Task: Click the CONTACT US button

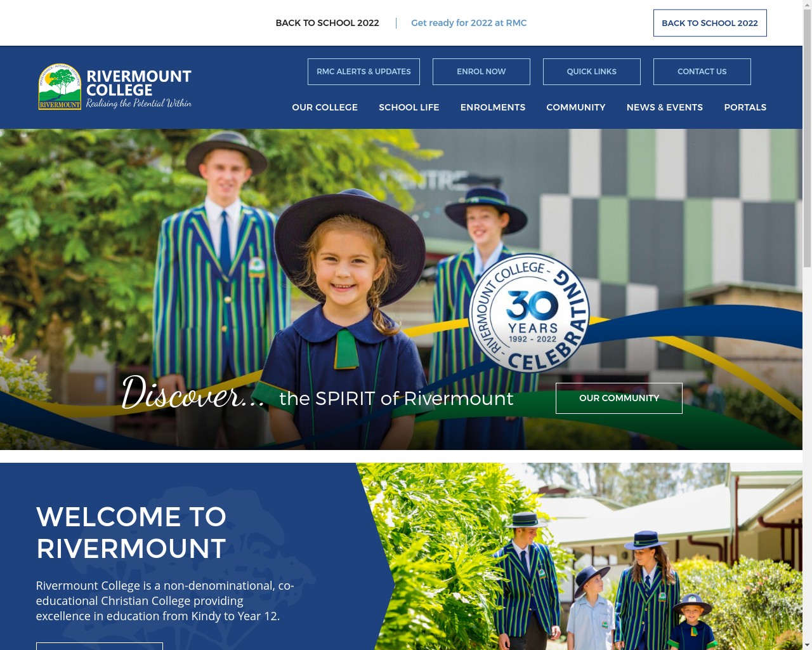Action: pyautogui.click(x=702, y=72)
